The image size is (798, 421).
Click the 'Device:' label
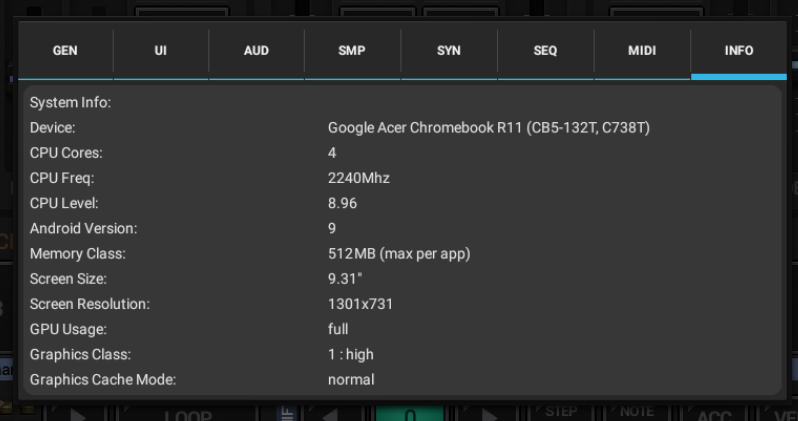(52, 127)
